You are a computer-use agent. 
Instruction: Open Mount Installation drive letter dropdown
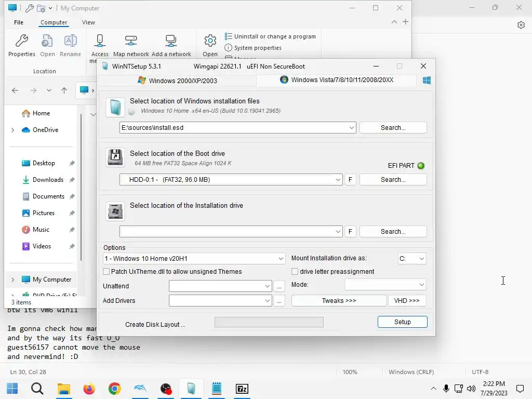(x=421, y=259)
